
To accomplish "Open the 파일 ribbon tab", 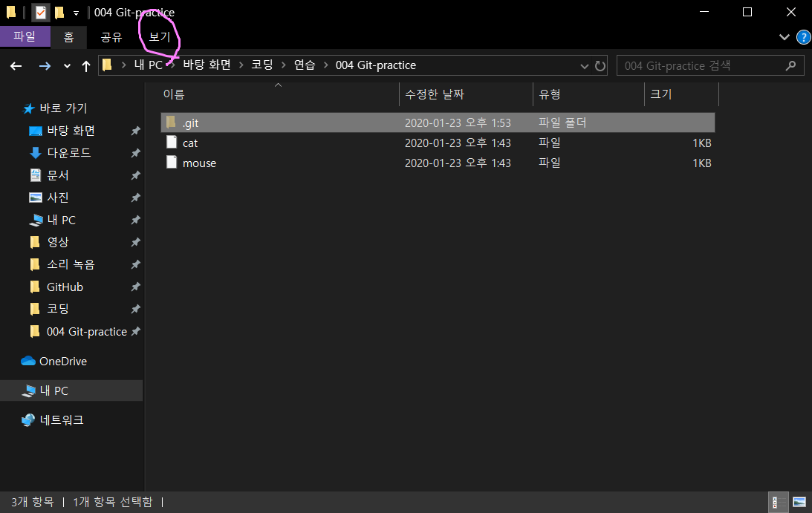I will (25, 37).
